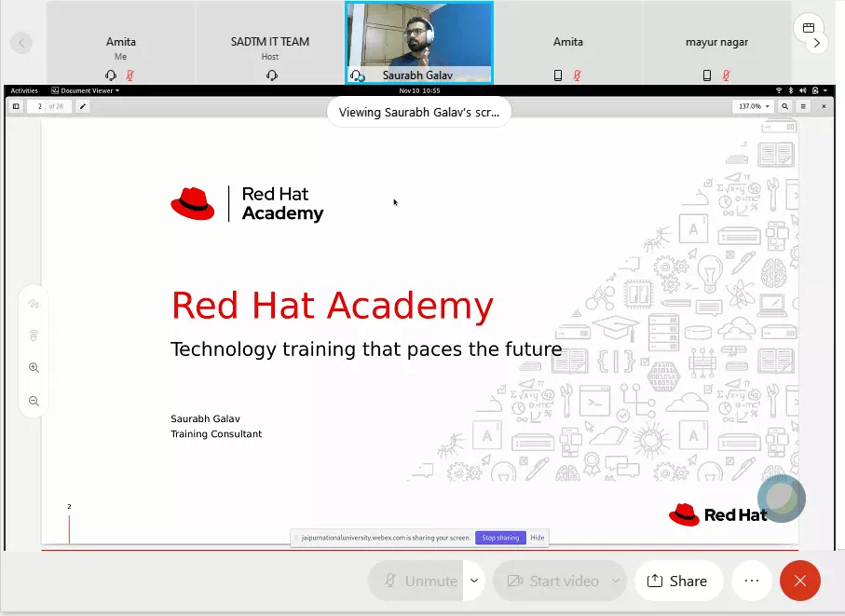Image resolution: width=845 pixels, height=616 pixels.
Task: Click Hide on sharing notification bar
Action: point(538,538)
